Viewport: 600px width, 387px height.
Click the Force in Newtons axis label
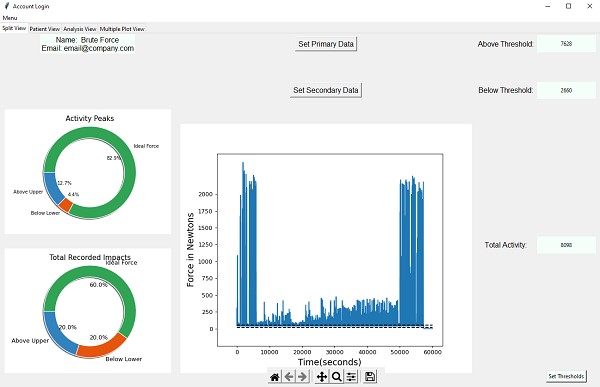[190, 250]
